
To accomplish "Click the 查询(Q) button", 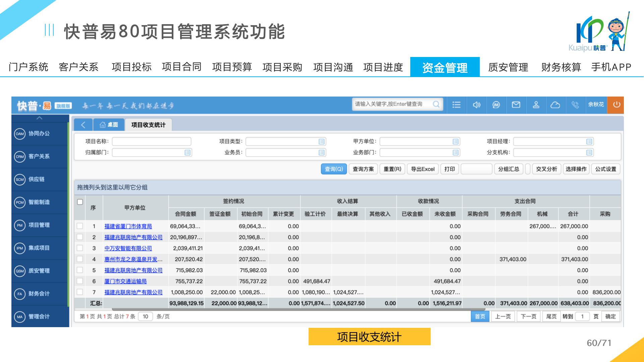I will pyautogui.click(x=333, y=169).
